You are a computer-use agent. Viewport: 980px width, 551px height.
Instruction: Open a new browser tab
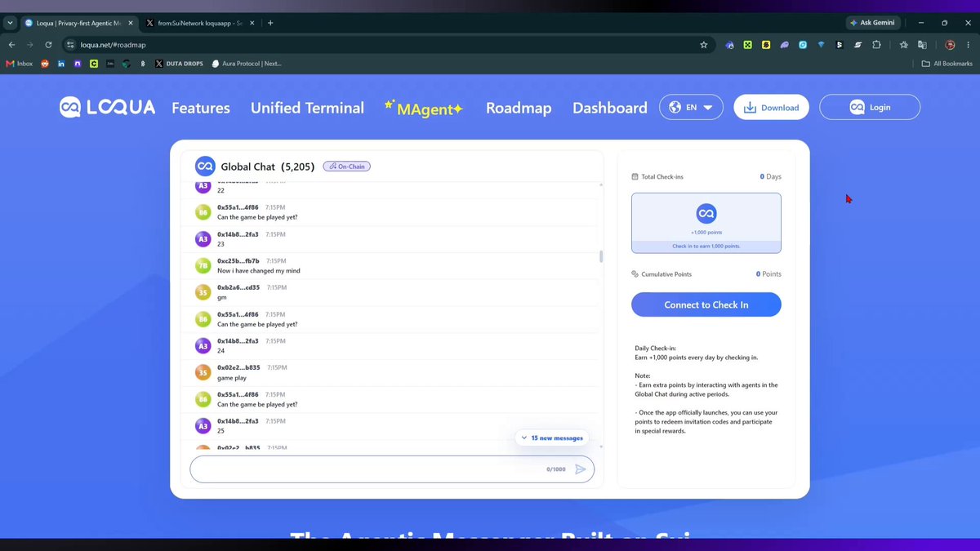pos(270,23)
